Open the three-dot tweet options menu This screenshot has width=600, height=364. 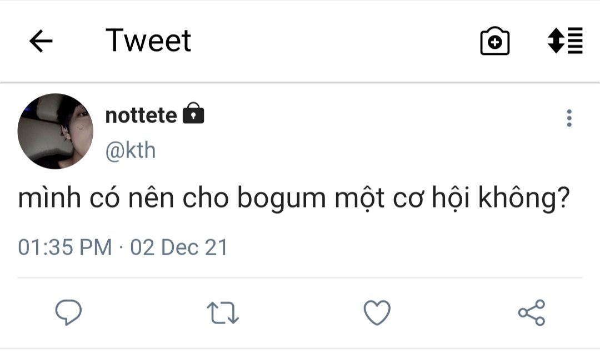[569, 118]
